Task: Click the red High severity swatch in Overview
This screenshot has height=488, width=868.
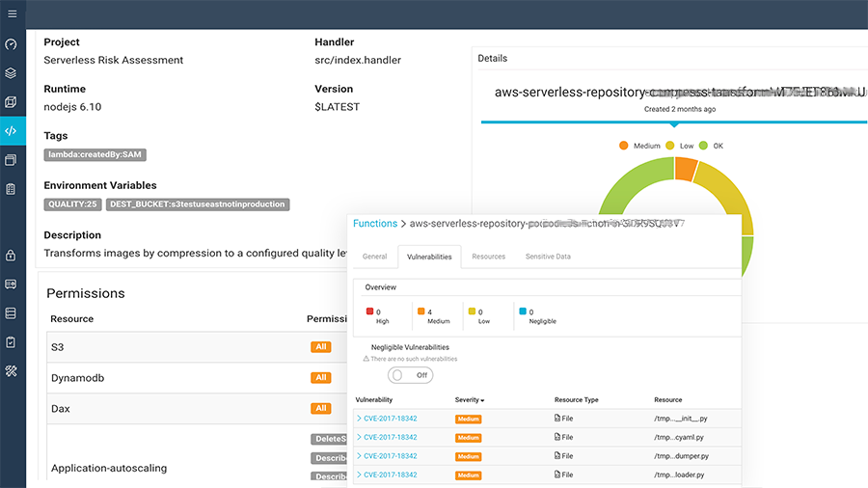Action: click(x=369, y=311)
